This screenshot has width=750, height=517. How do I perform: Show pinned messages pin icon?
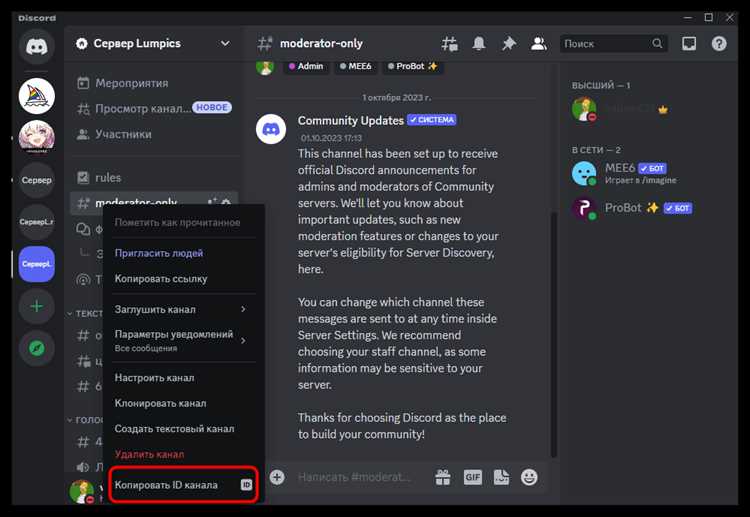click(x=508, y=44)
